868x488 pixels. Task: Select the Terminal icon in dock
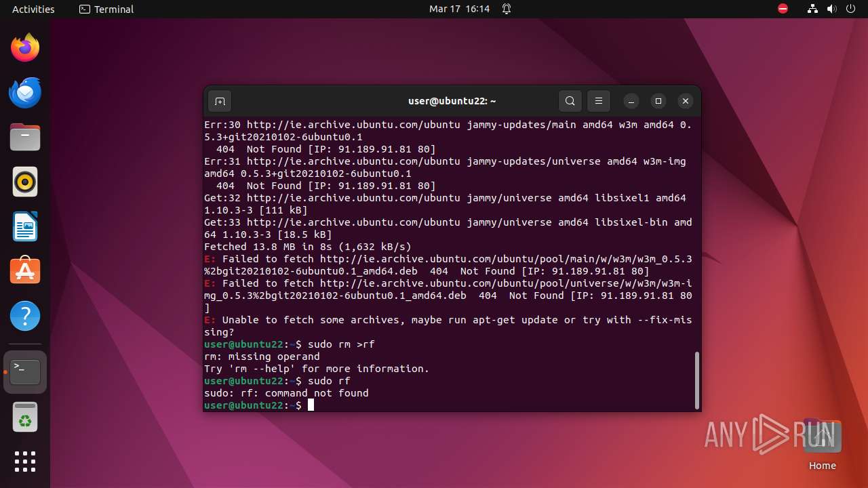click(x=25, y=372)
